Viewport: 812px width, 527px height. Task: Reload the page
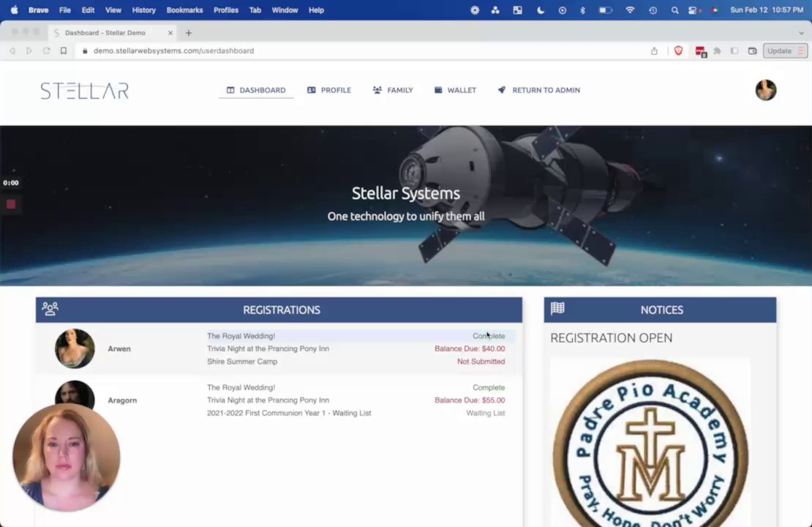46,51
